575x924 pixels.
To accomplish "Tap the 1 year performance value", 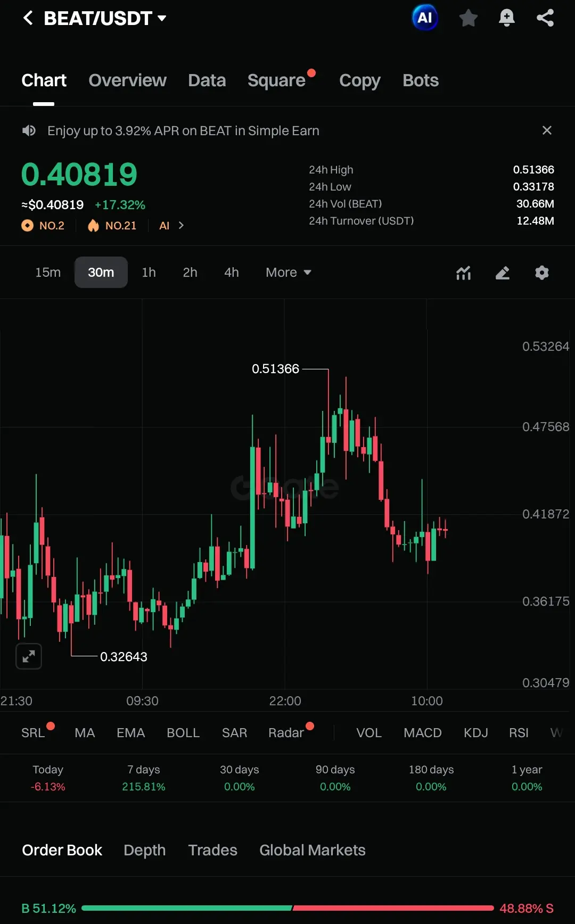I will [527, 787].
